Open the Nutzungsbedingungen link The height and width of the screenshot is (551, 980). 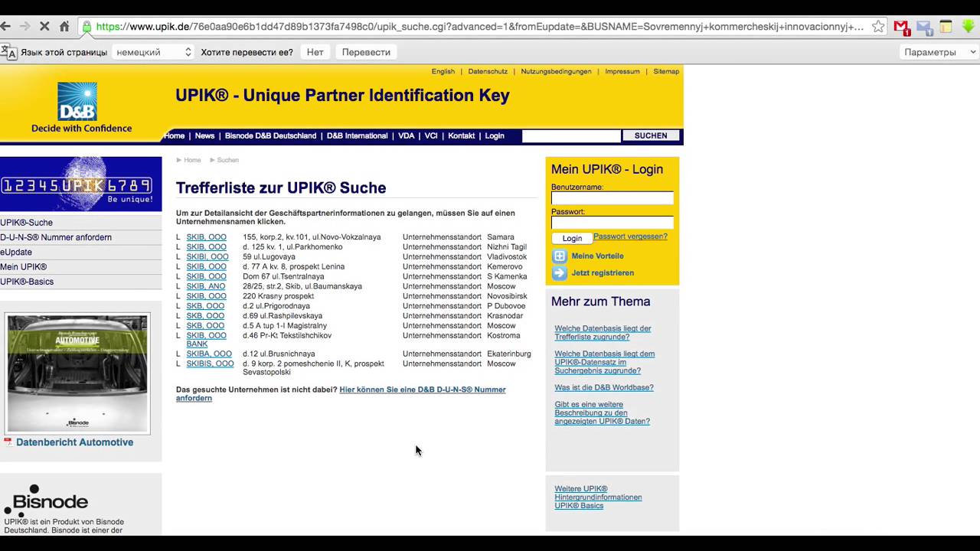(x=556, y=71)
